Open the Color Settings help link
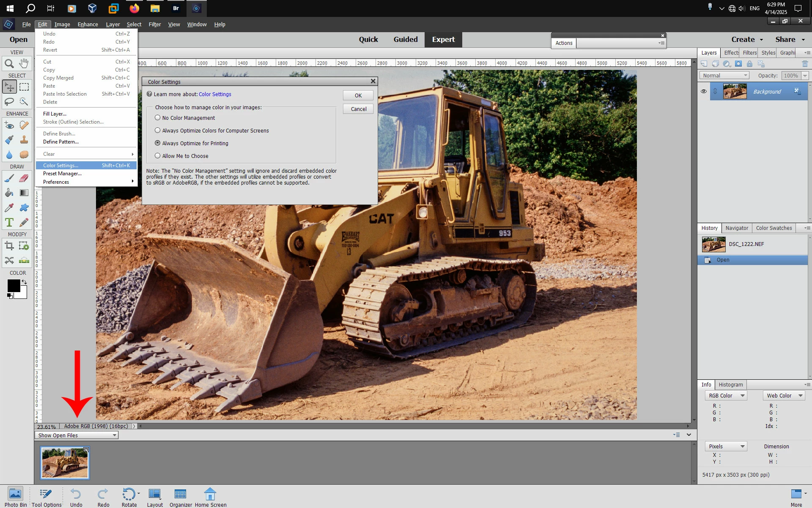The height and width of the screenshot is (508, 812). 215,94
